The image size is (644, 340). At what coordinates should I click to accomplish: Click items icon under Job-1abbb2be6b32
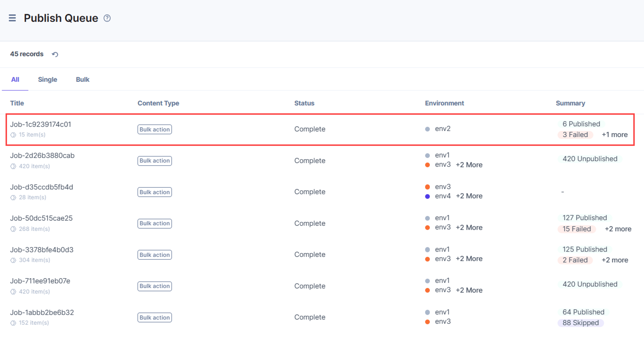coord(13,323)
